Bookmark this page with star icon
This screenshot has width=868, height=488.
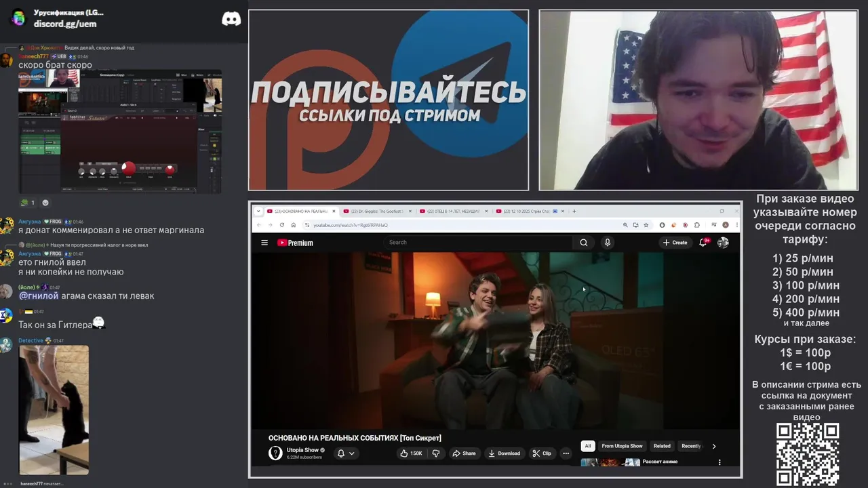point(646,225)
